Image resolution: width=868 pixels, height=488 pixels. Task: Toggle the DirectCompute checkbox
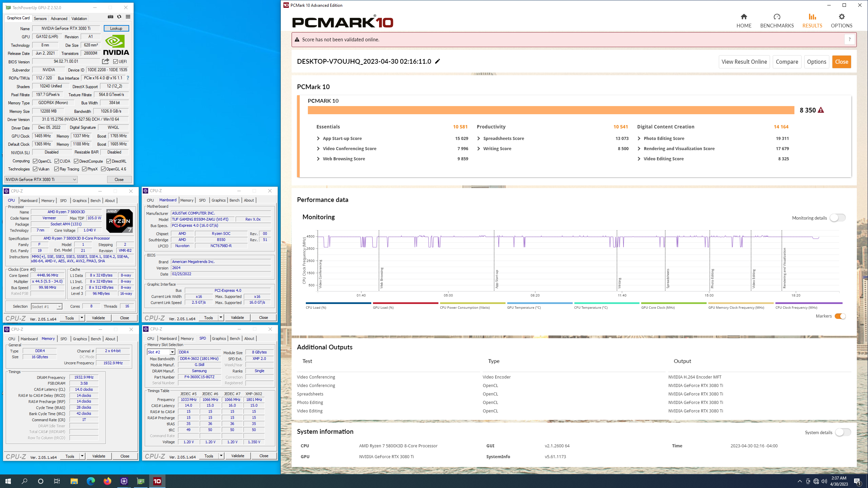click(x=76, y=161)
